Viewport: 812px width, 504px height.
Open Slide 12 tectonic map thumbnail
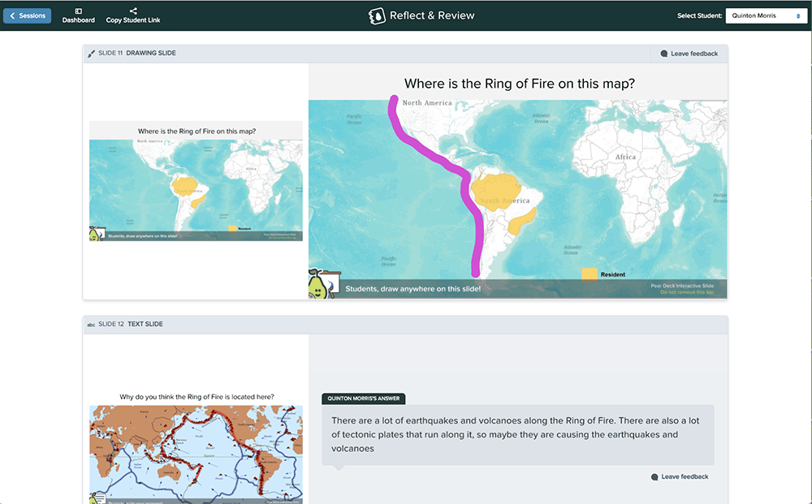196,454
